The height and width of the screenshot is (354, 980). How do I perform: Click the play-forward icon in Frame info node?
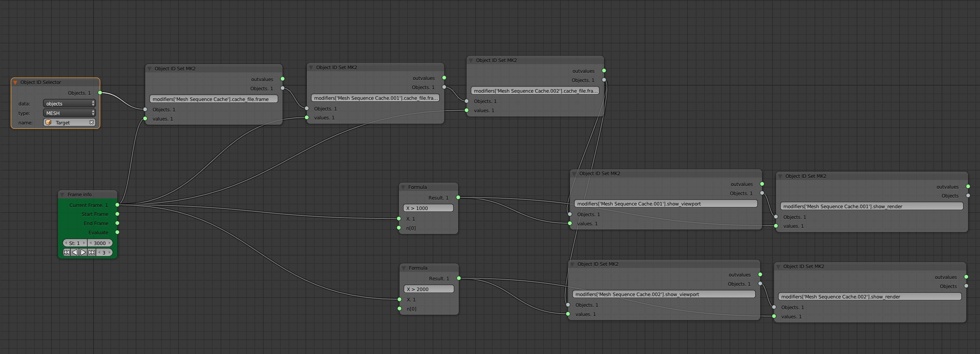[83, 252]
